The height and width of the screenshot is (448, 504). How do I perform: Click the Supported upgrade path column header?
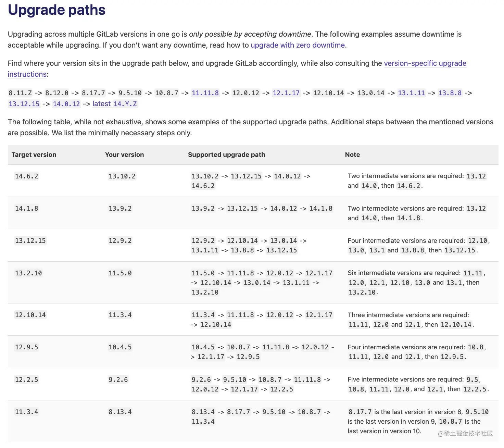[x=226, y=154]
